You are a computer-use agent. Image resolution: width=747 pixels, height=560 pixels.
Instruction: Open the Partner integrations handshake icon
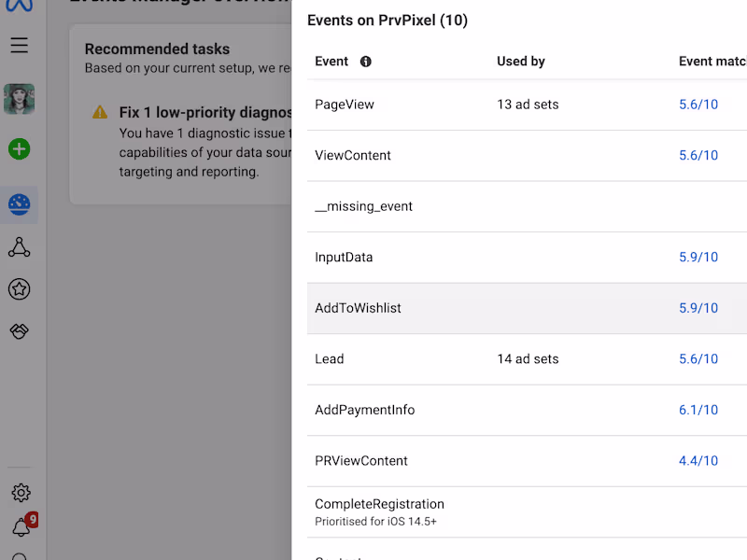tap(19, 331)
